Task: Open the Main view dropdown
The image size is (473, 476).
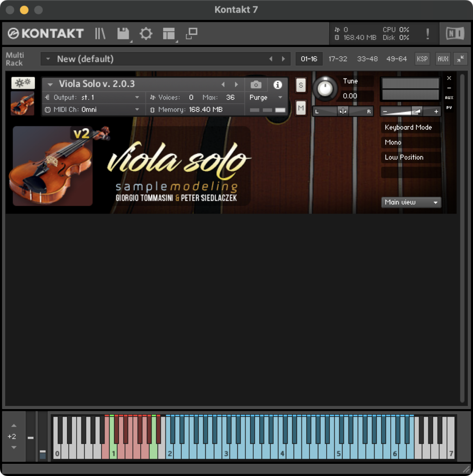Action: point(411,202)
